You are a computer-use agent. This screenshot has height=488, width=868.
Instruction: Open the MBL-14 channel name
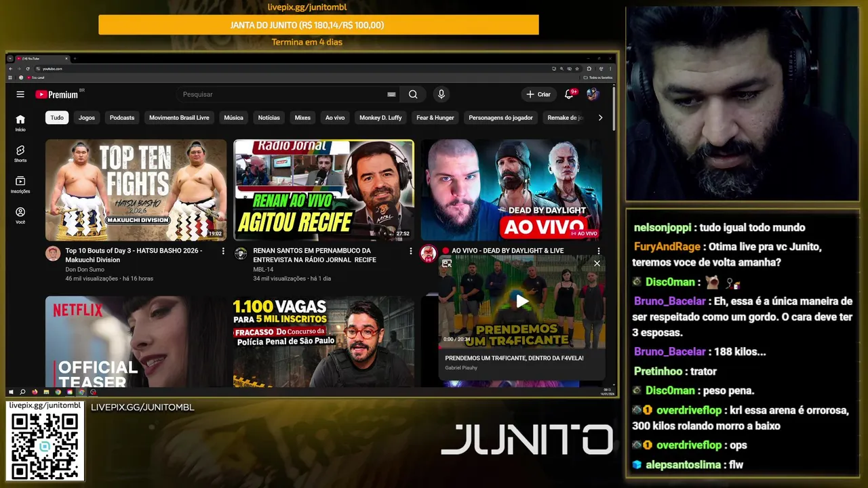pos(264,269)
